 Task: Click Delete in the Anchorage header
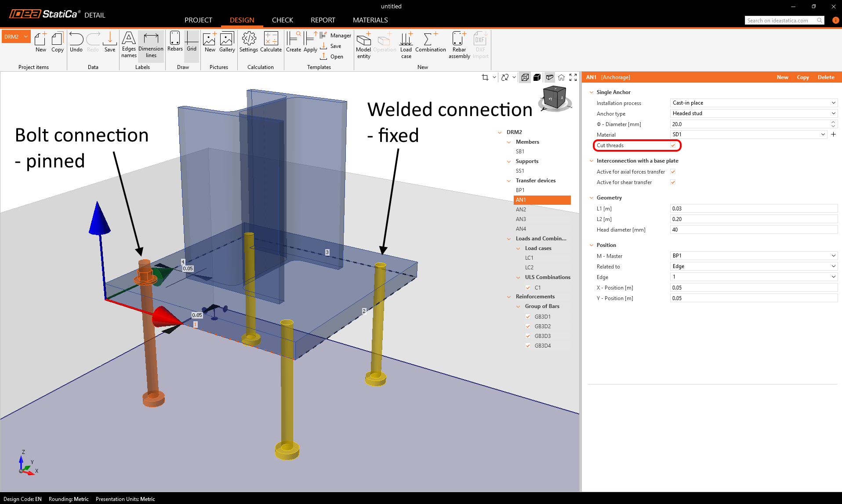826,77
